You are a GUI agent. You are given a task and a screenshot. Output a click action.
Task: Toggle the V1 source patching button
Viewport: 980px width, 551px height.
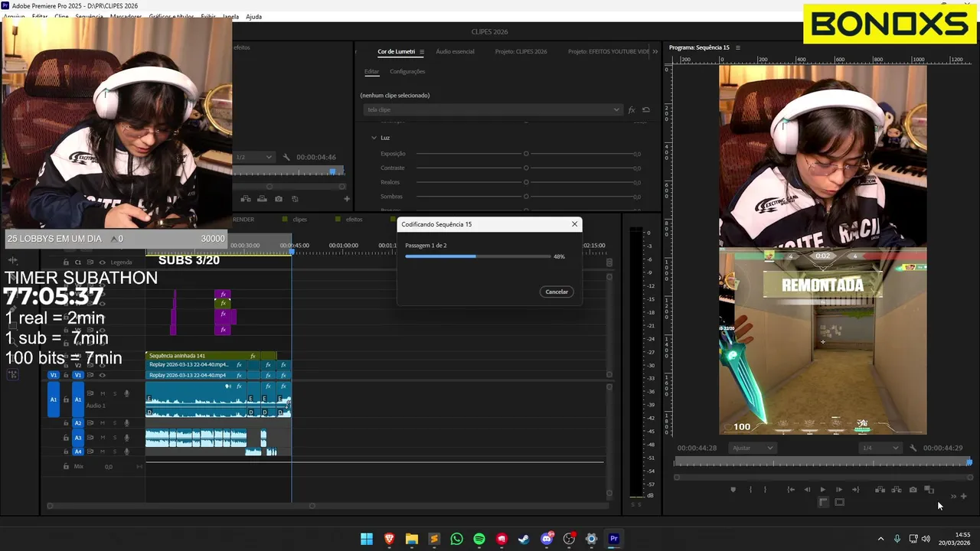pos(53,375)
